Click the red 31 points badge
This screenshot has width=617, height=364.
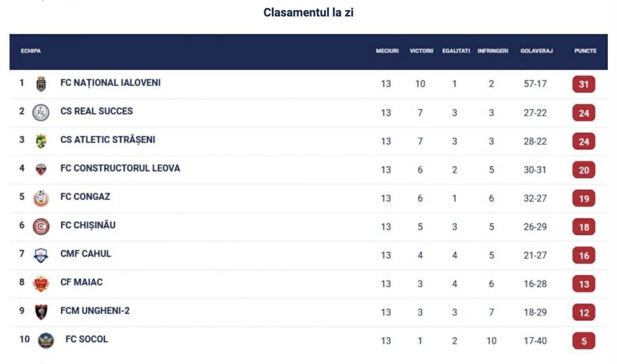click(584, 84)
